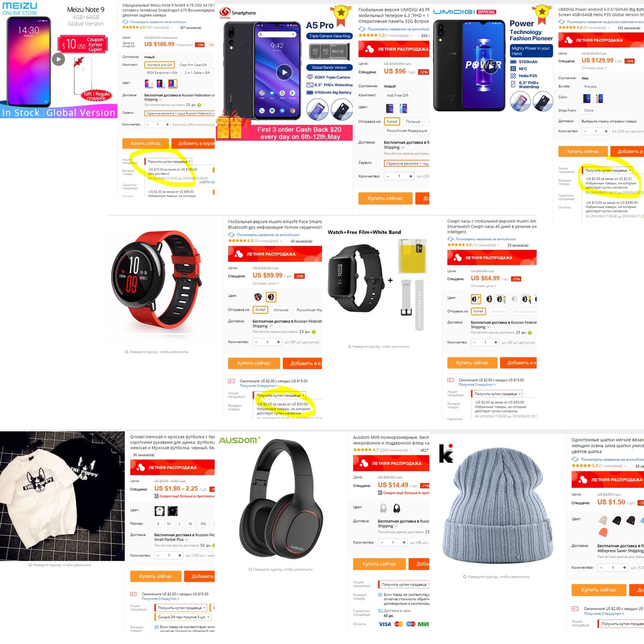Click 'Купить сейчас' for the Ausdom headphones

pyautogui.click(x=379, y=564)
